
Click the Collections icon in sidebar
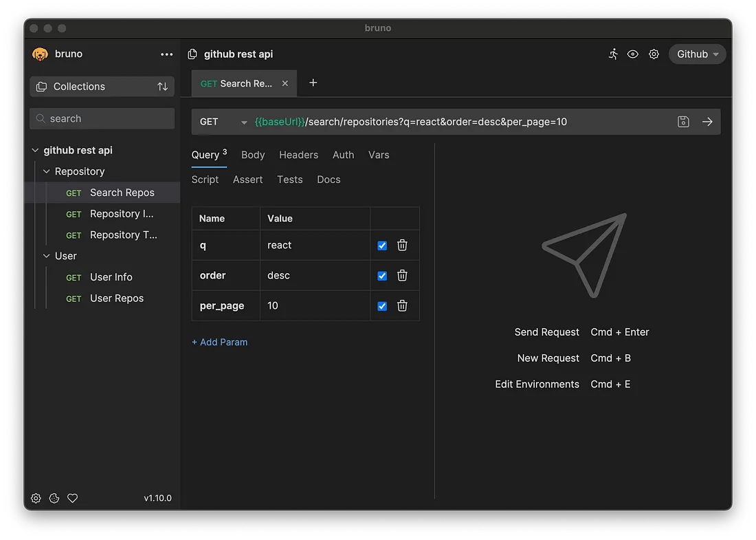42,87
